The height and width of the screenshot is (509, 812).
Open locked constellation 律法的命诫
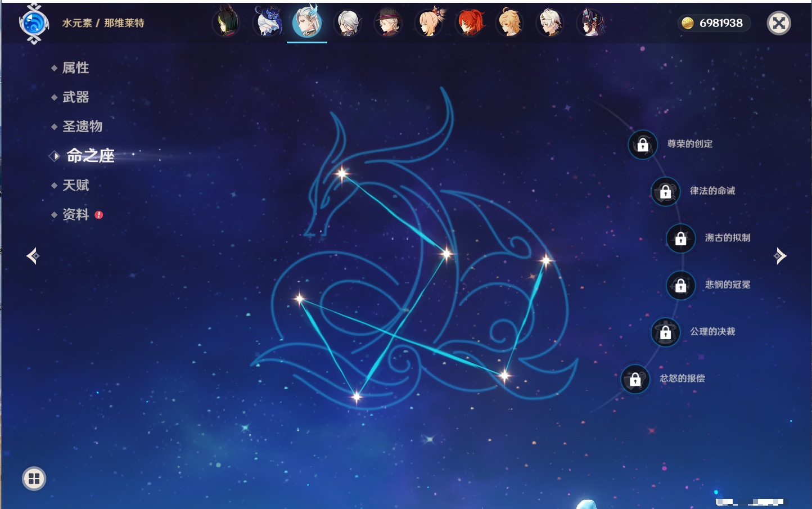click(x=666, y=191)
